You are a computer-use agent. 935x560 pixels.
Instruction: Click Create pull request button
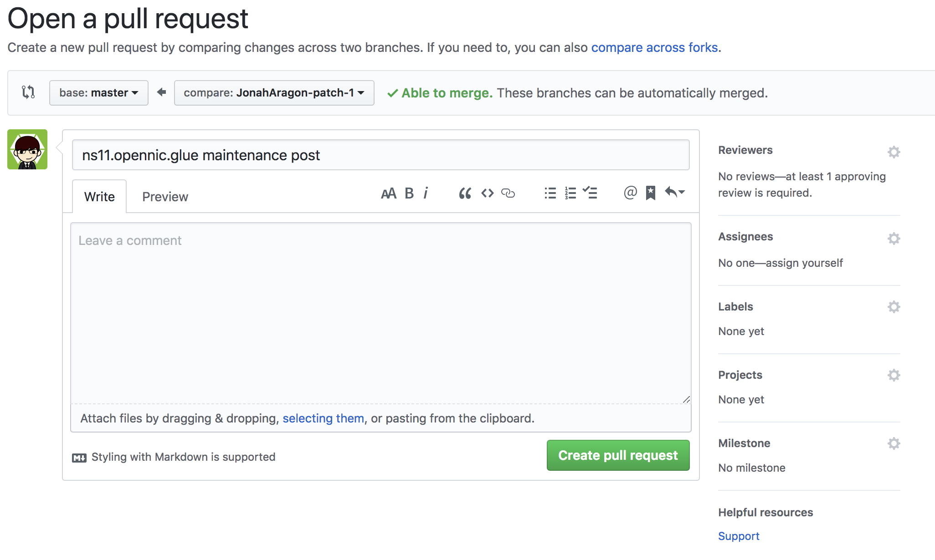[618, 455]
